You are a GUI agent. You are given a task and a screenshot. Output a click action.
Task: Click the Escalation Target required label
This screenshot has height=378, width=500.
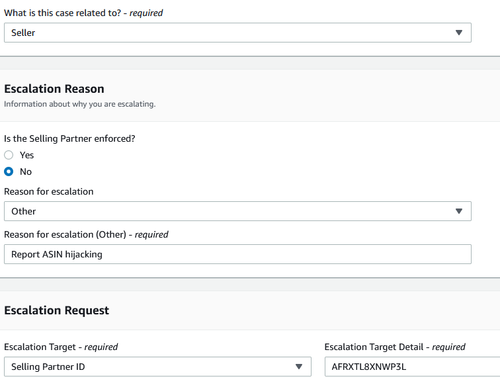click(x=61, y=347)
